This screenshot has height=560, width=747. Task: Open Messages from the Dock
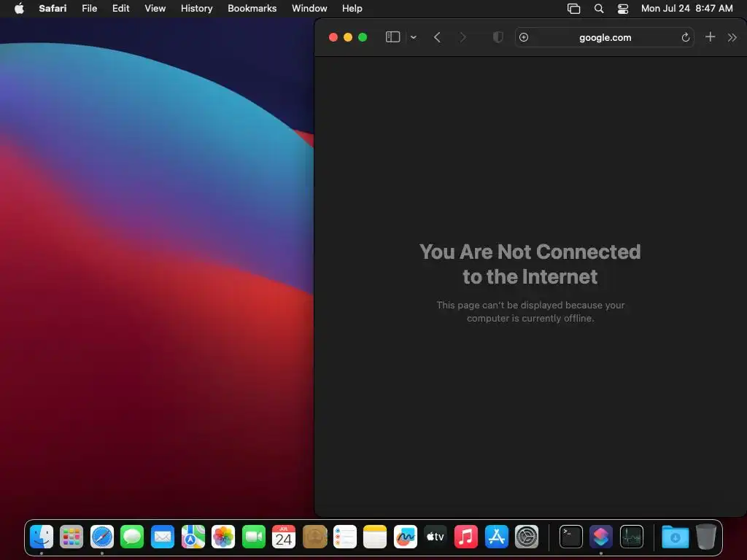[132, 537]
